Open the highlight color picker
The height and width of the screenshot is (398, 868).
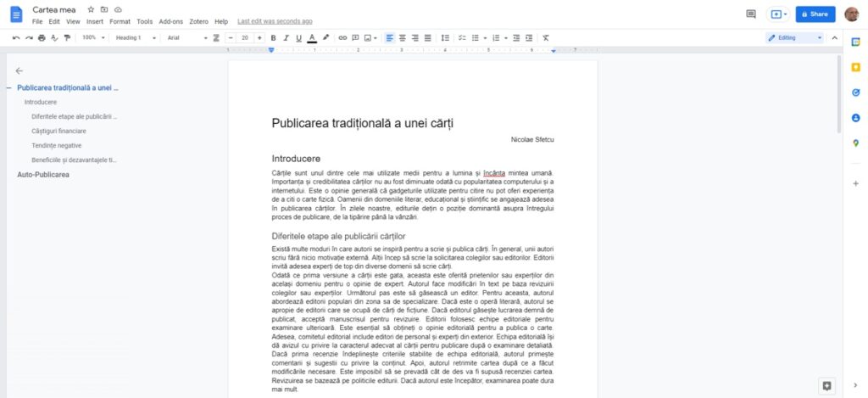tap(325, 37)
